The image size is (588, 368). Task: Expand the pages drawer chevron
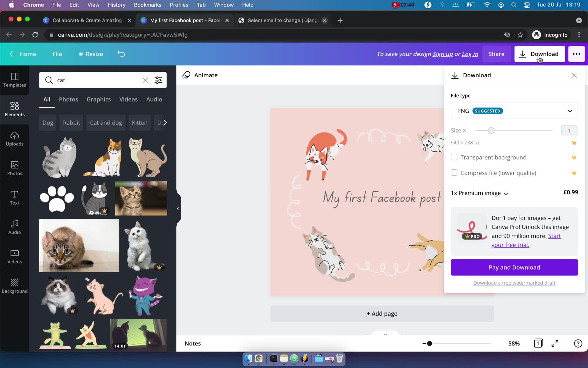[385, 334]
